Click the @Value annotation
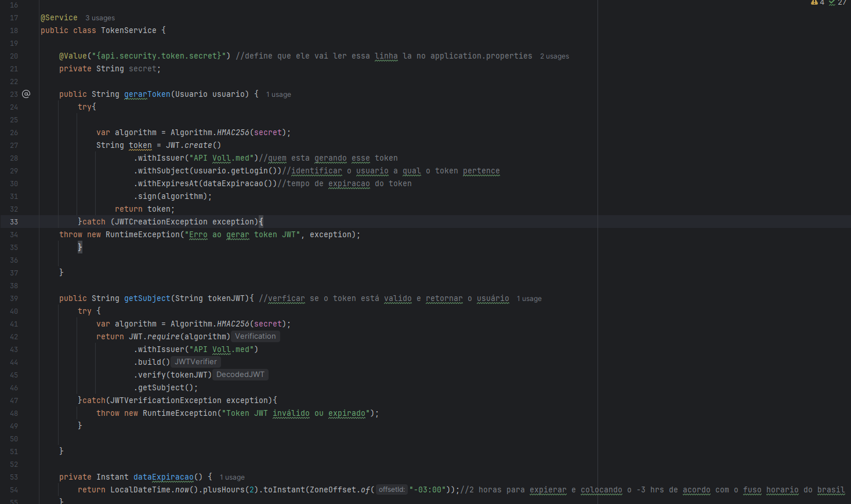851x504 pixels. click(73, 56)
